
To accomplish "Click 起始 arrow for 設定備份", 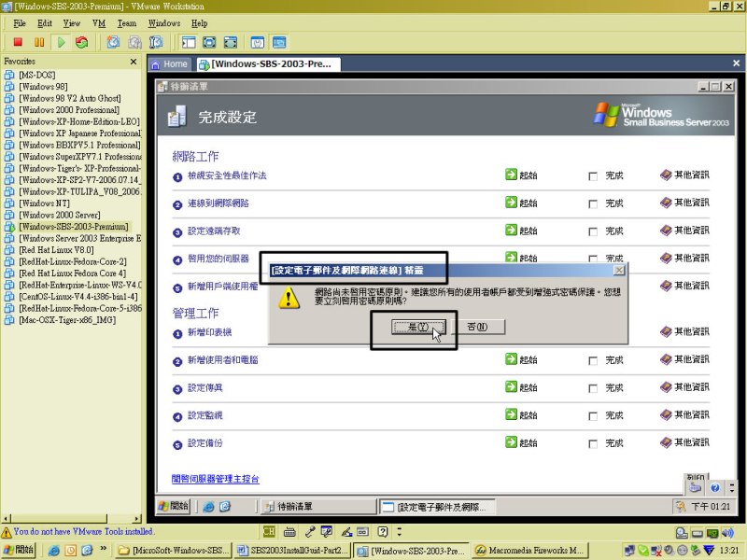I will (511, 441).
